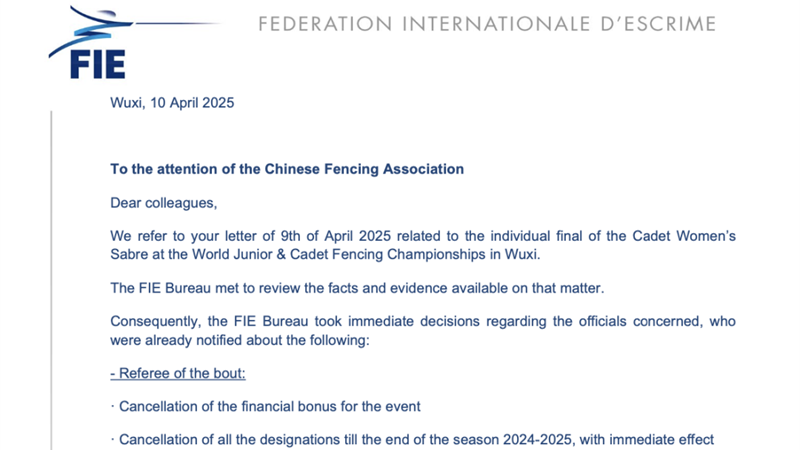Click the underlined Referee of the bout heading
The image size is (800, 450).
[179, 374]
